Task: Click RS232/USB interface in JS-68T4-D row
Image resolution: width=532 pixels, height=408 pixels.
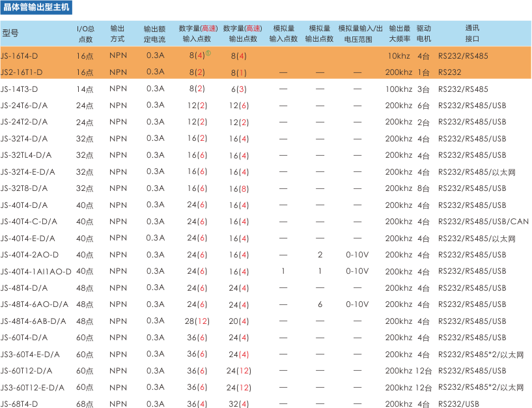Action: coord(458,404)
